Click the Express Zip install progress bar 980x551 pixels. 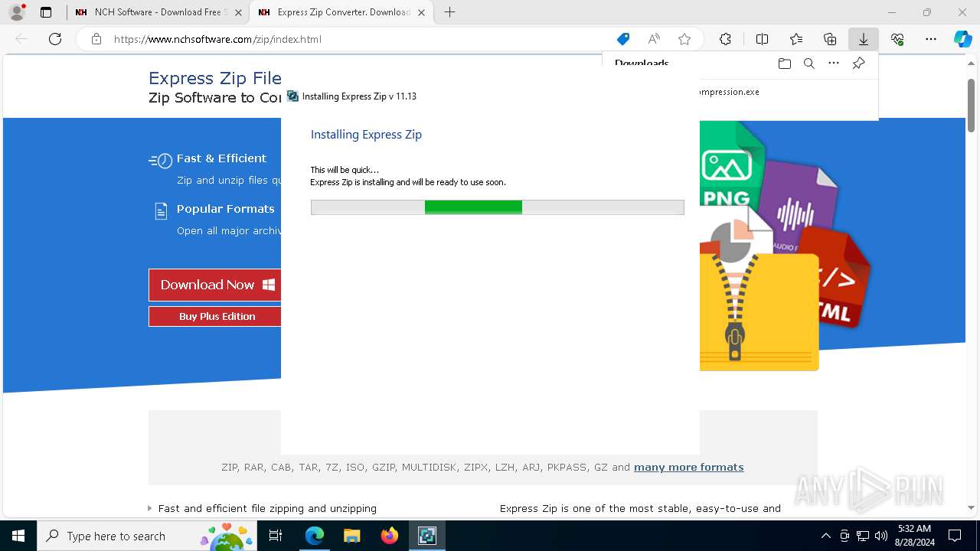498,207
